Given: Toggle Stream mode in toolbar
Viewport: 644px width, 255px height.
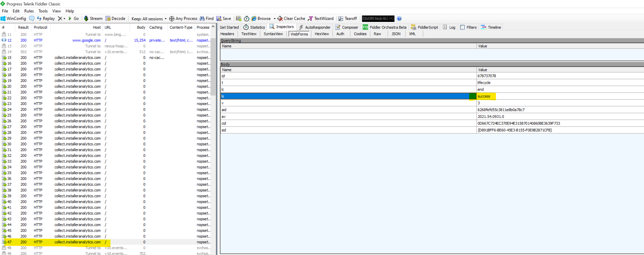Looking at the screenshot, I should 93,19.
